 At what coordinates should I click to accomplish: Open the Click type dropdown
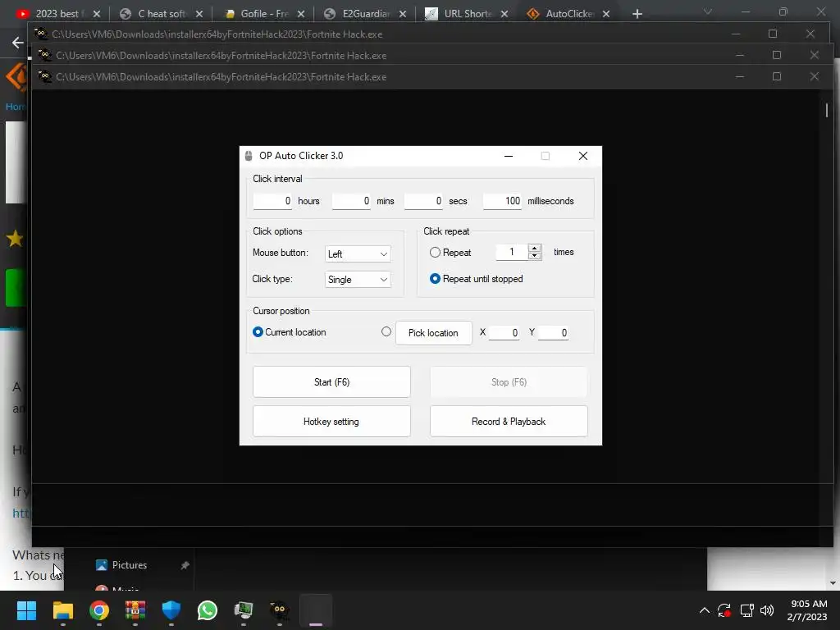click(358, 279)
